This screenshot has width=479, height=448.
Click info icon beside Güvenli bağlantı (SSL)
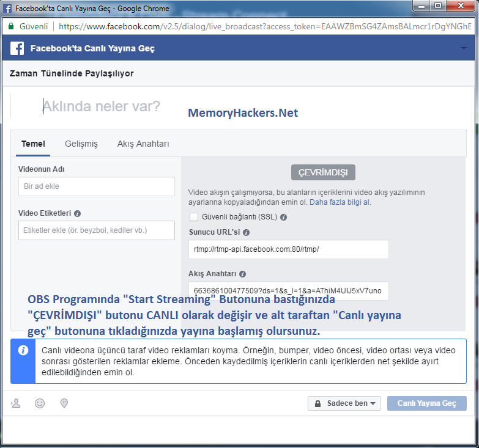click(x=283, y=218)
